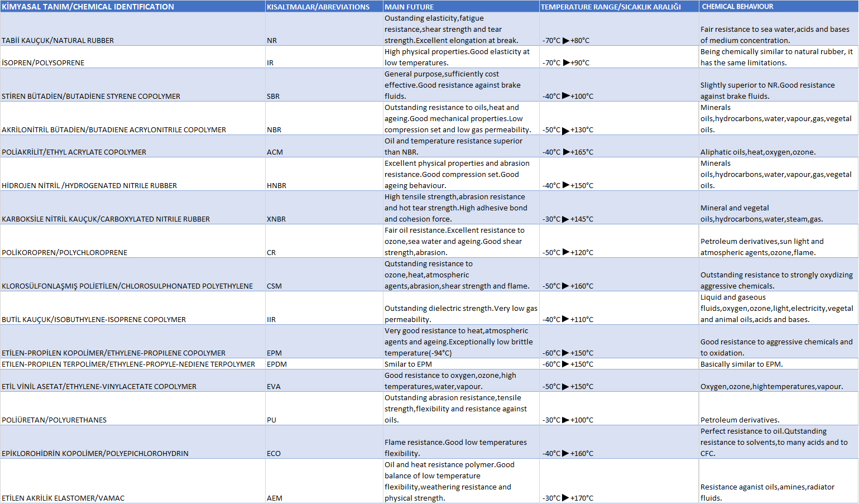Select the ETHYLENE-PROPYLE-NEDIENE TERPOLYMER cell

(133, 364)
